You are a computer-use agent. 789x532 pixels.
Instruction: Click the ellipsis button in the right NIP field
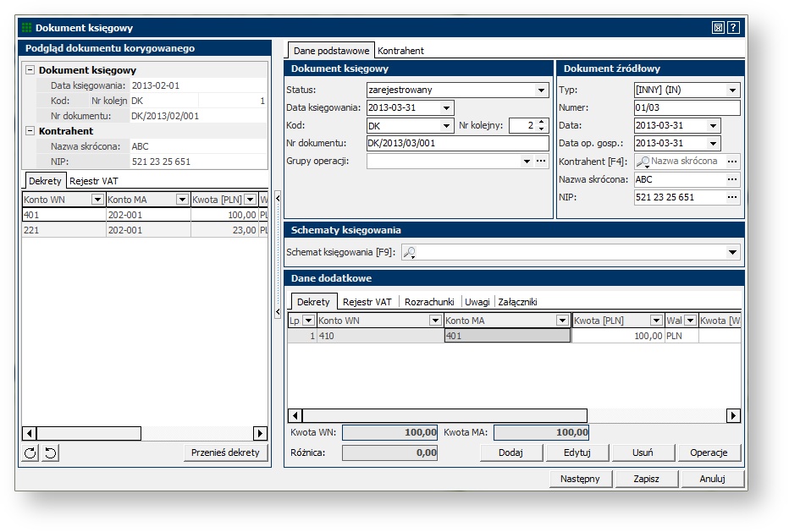pyautogui.click(x=732, y=198)
